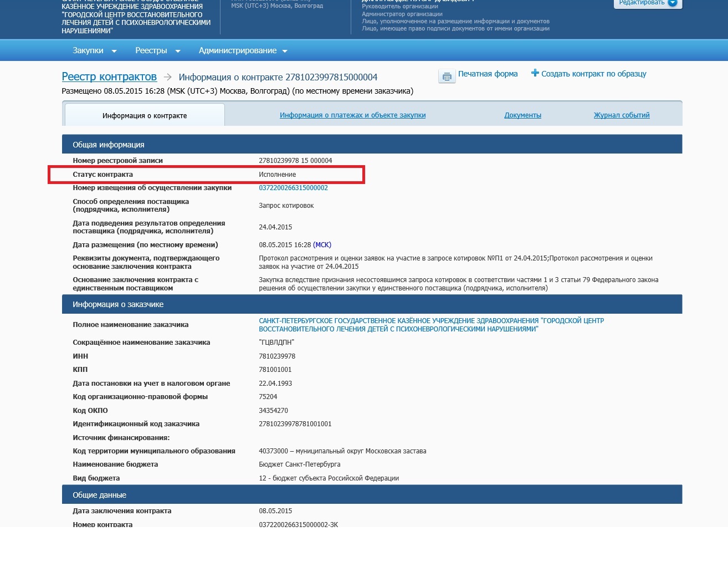This screenshot has width=728, height=562.
Task: Click the plus icon for creating a contract
Action: coord(535,73)
